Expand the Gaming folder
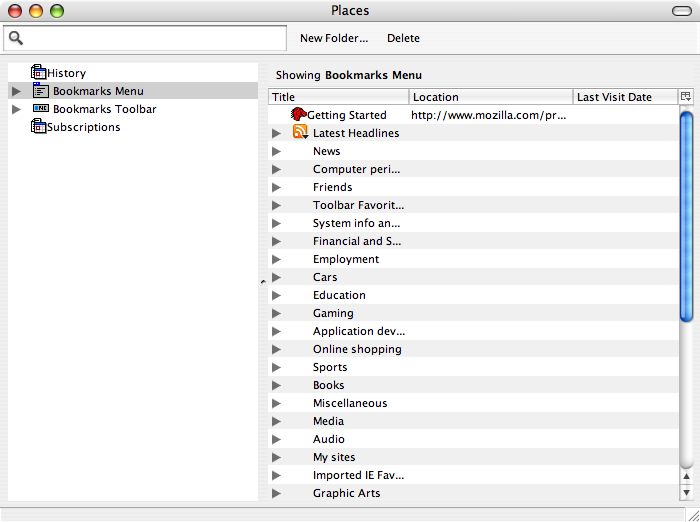Image resolution: width=700 pixels, height=522 pixels. click(x=277, y=313)
